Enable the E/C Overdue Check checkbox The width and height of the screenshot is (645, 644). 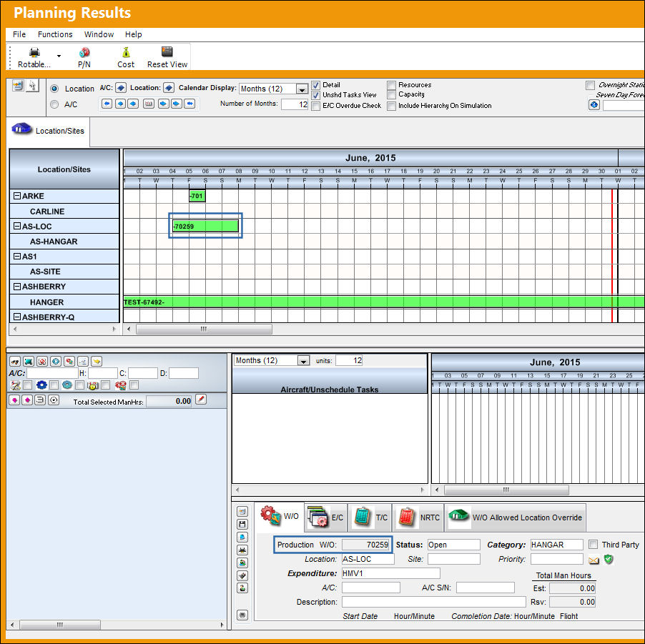point(316,106)
